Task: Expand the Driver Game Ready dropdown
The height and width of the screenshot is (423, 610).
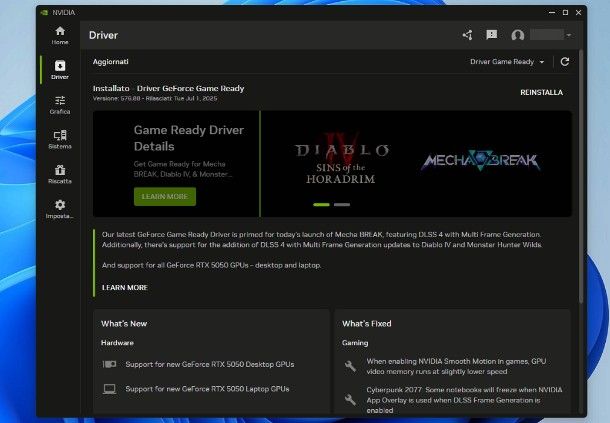Action: (x=508, y=62)
